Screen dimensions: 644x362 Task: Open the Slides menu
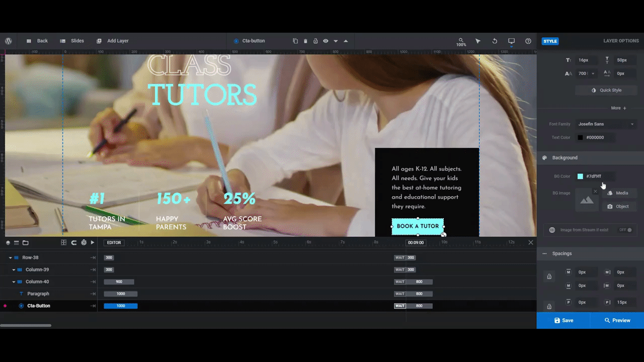point(72,41)
